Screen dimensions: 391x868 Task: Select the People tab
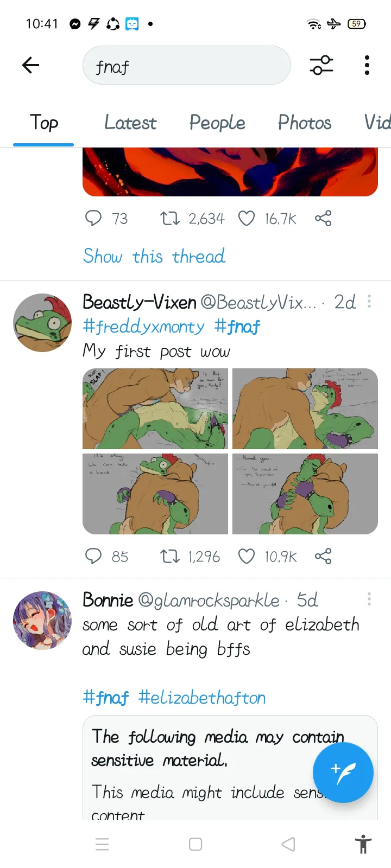217,123
